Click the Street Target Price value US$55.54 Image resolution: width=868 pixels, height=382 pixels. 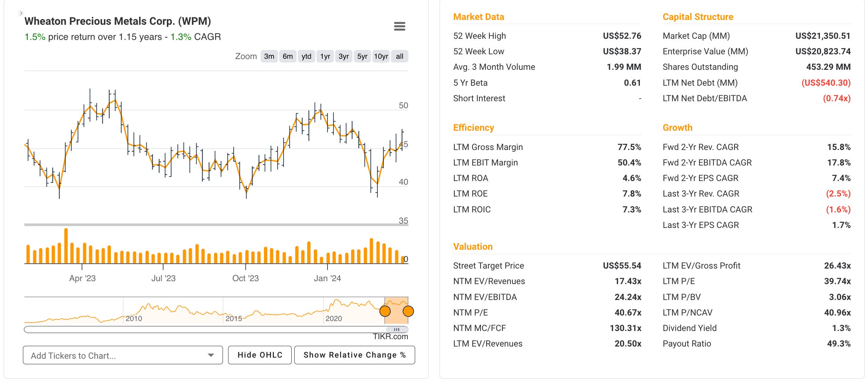point(622,266)
